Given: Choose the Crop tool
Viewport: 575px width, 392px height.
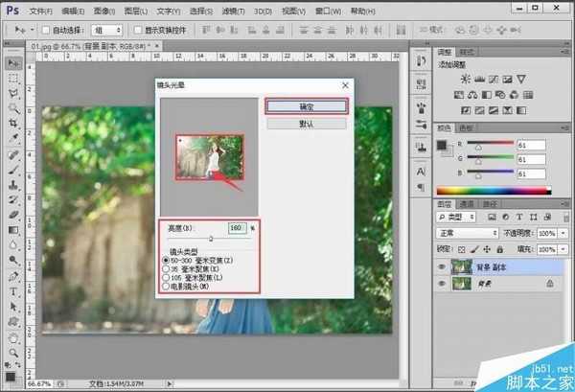Looking at the screenshot, I should tap(14, 124).
